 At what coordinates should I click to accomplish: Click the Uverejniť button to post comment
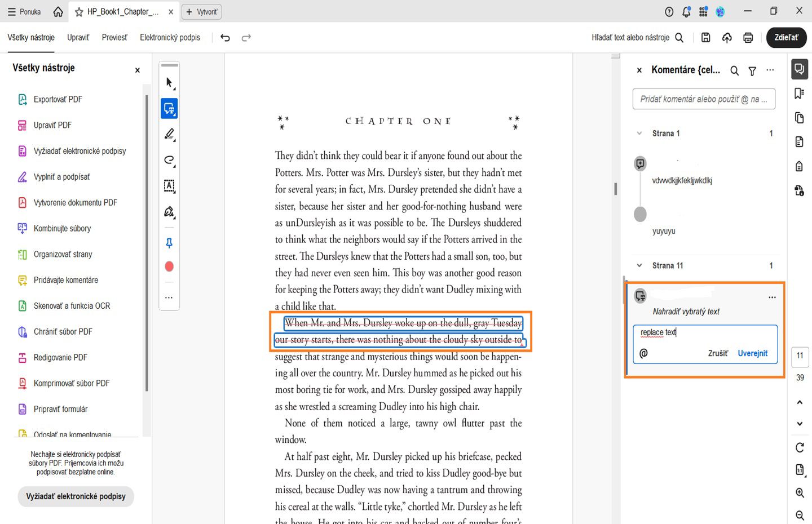pyautogui.click(x=752, y=353)
